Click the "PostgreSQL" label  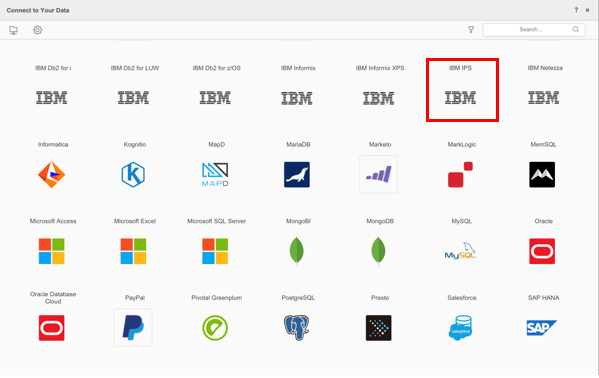[298, 298]
